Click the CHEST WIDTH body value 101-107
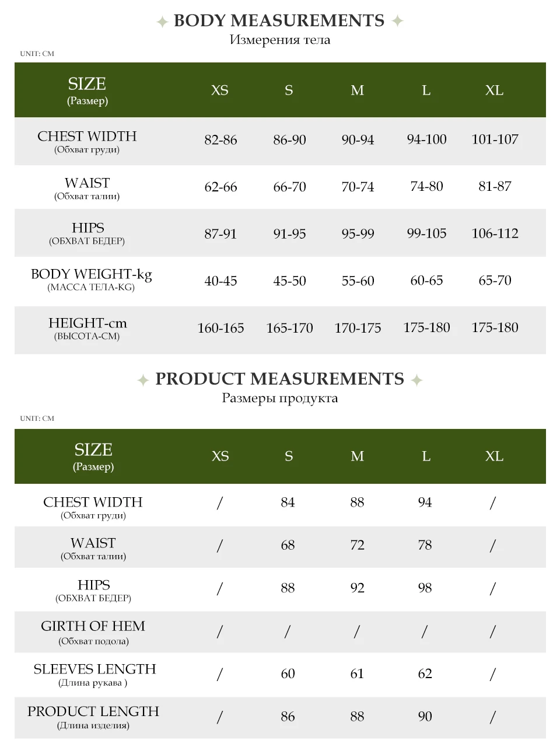The height and width of the screenshot is (747, 560). click(495, 139)
